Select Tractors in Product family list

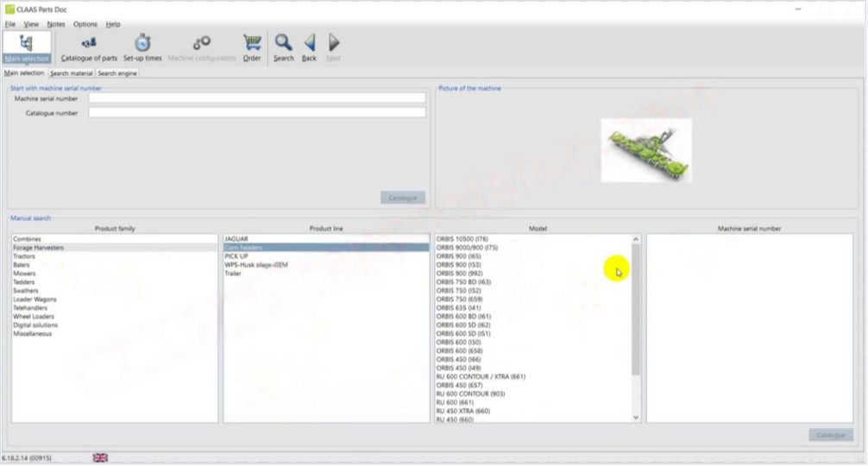24,256
